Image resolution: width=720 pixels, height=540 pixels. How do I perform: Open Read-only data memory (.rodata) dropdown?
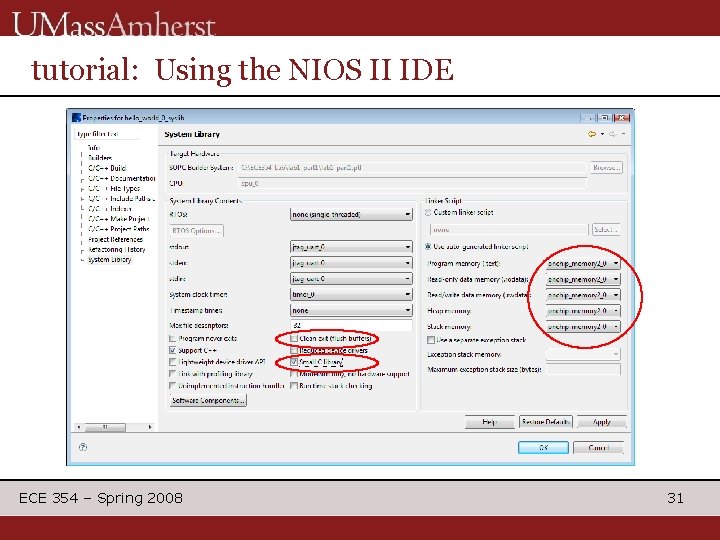(x=583, y=279)
